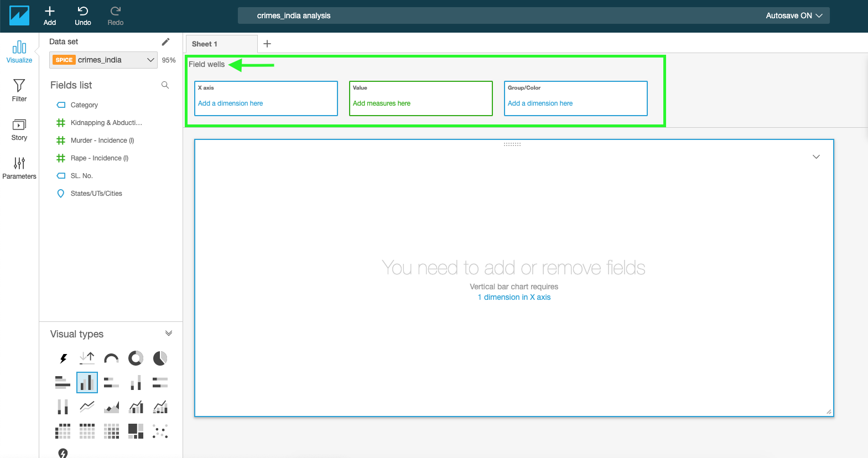Expand the Autosave ON menu

coord(794,15)
